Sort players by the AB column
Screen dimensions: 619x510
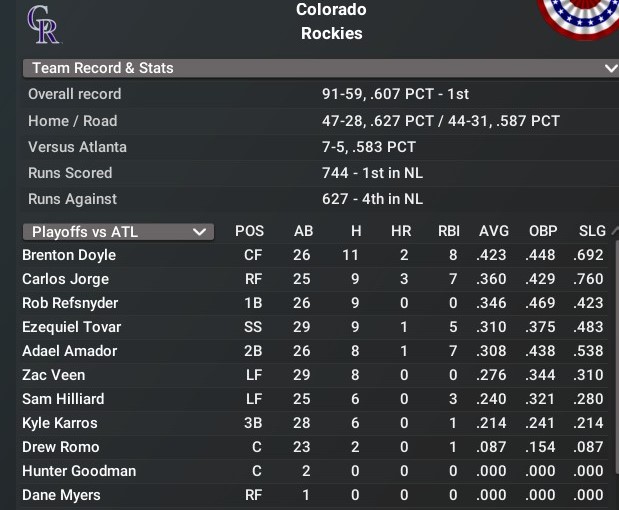click(x=304, y=231)
